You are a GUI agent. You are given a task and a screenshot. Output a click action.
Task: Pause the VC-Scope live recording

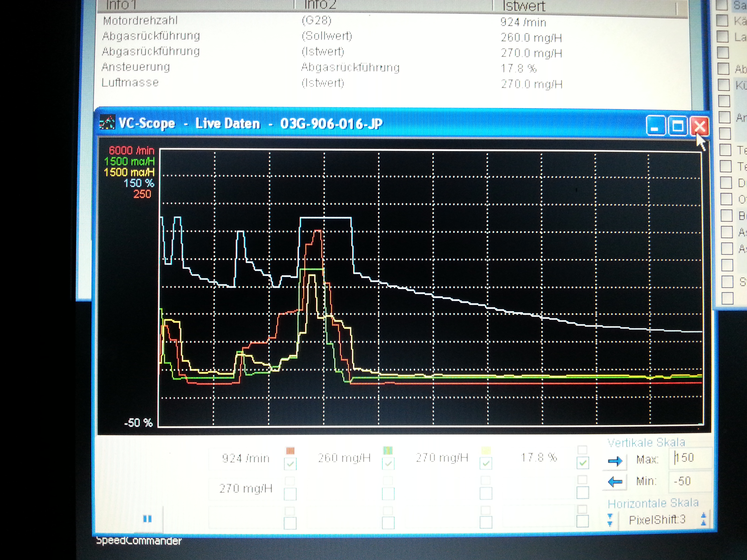[147, 519]
